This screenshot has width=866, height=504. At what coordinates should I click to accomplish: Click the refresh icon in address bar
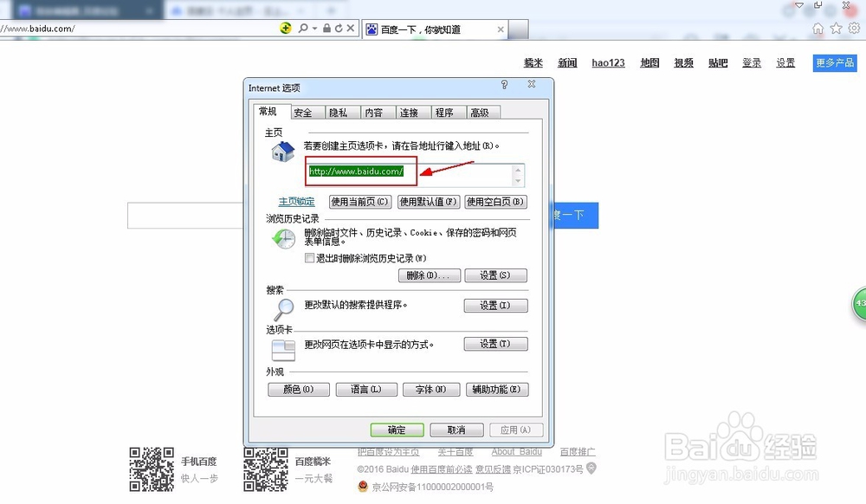pos(339,29)
